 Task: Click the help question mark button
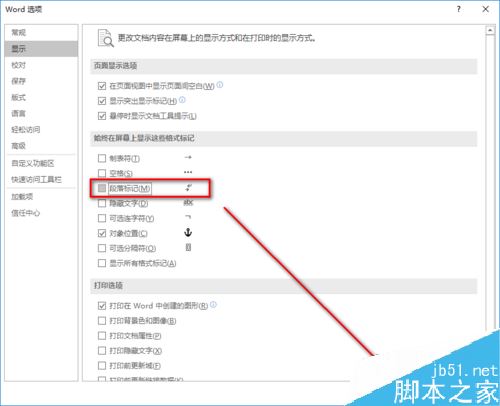pos(459,9)
